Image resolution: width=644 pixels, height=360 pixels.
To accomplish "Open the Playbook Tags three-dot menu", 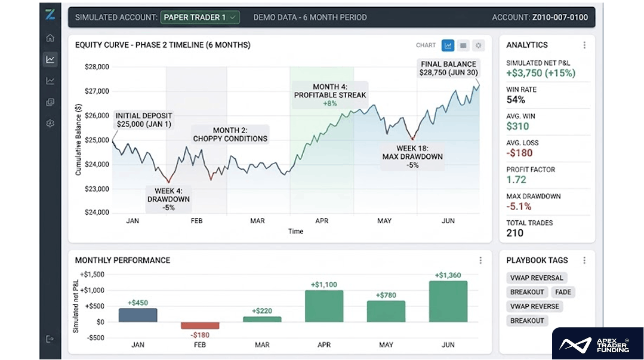I will click(x=584, y=260).
